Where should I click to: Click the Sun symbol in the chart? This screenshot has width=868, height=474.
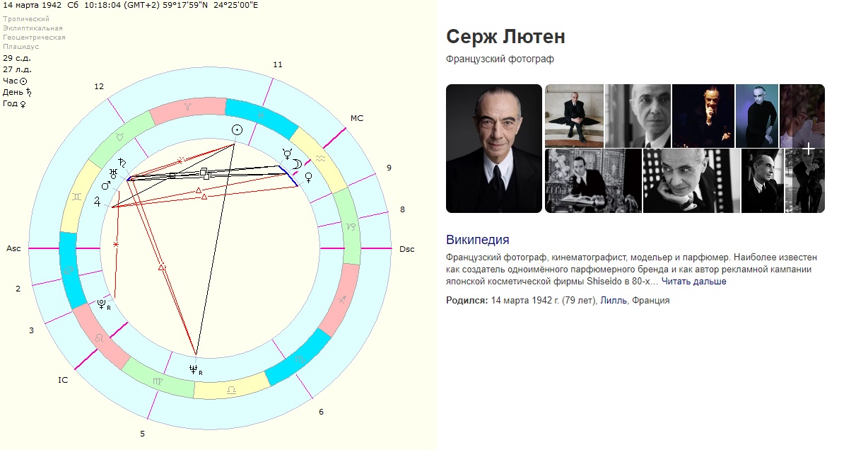coord(237,129)
